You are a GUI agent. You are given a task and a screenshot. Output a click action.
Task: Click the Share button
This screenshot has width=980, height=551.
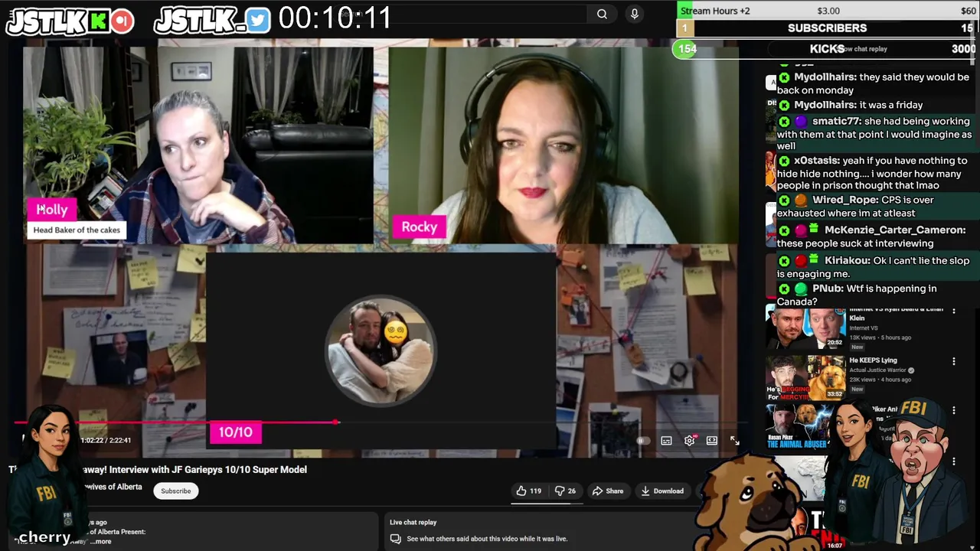(608, 491)
